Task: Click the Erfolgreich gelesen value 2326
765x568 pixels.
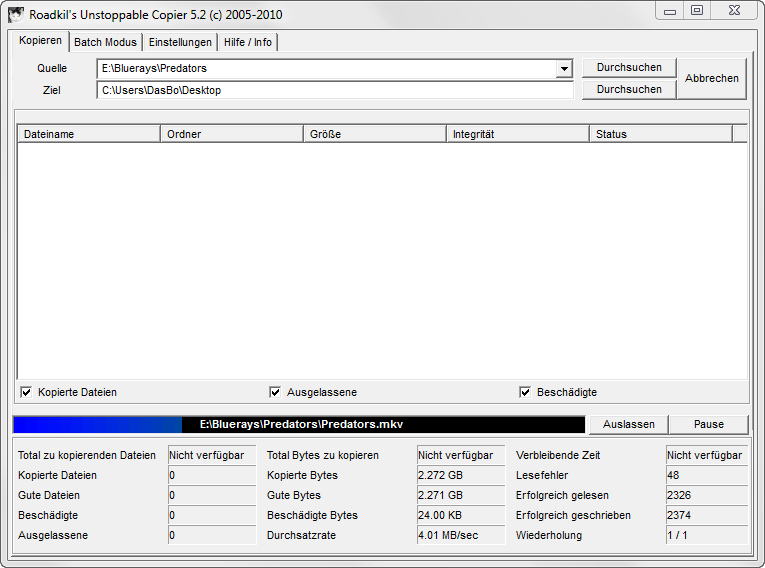Action: [x=707, y=495]
